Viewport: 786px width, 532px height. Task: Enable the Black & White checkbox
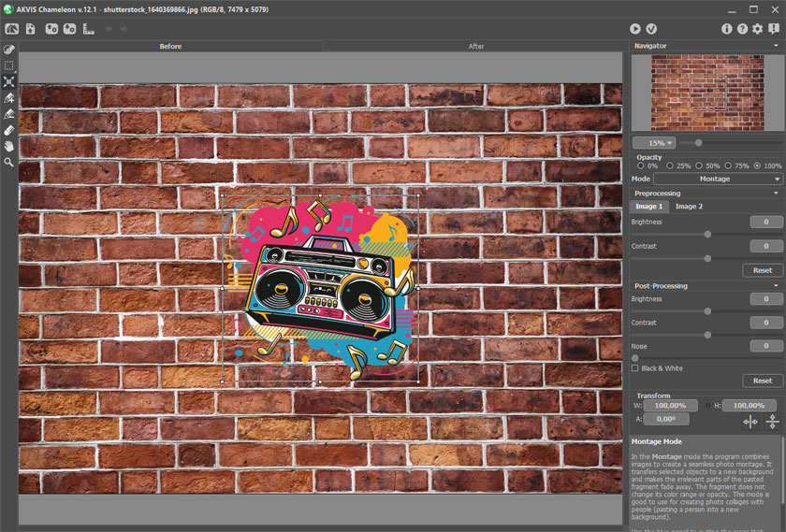click(635, 368)
